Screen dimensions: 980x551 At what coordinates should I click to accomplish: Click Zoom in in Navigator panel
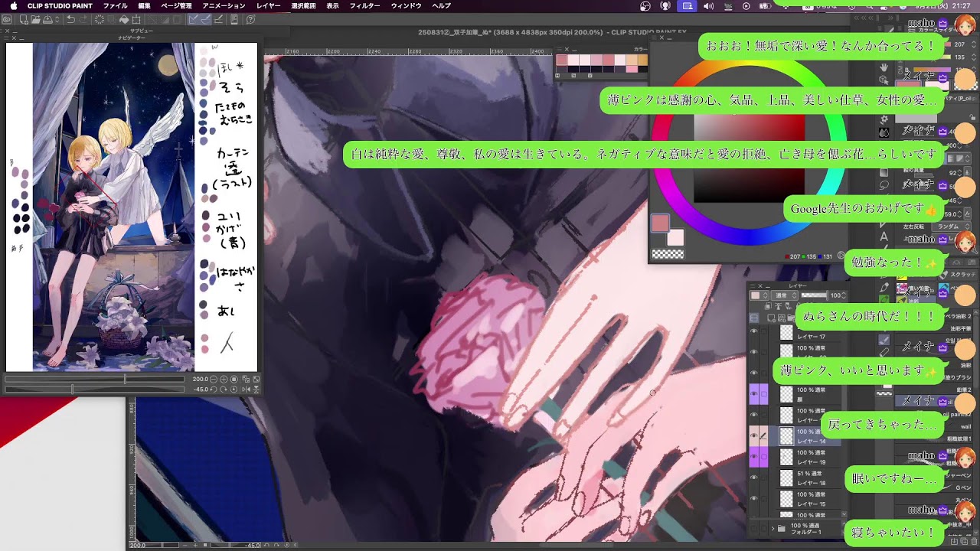point(224,379)
